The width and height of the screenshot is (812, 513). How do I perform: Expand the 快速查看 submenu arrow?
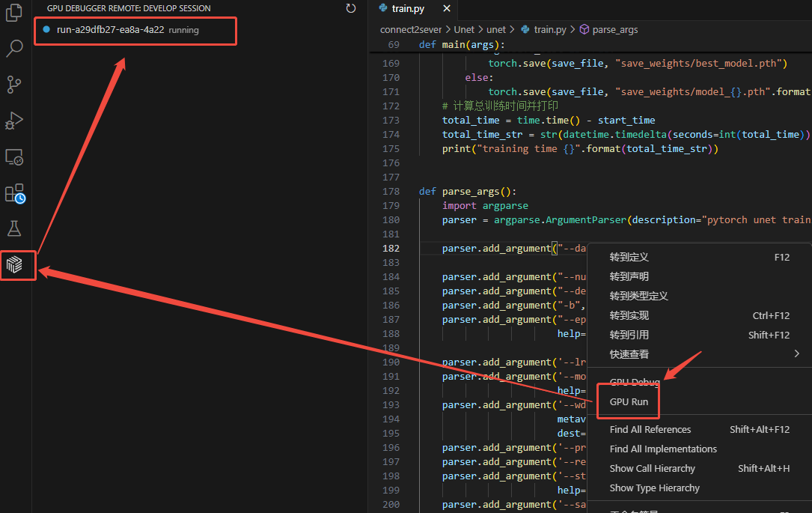[796, 354]
